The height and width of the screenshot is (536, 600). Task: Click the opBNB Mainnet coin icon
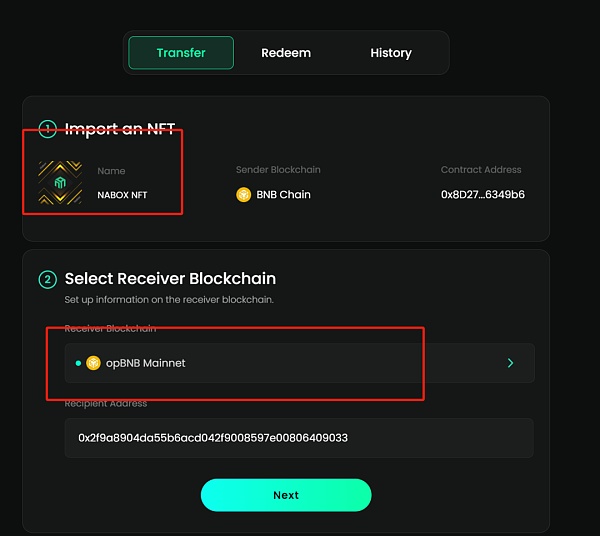94,363
